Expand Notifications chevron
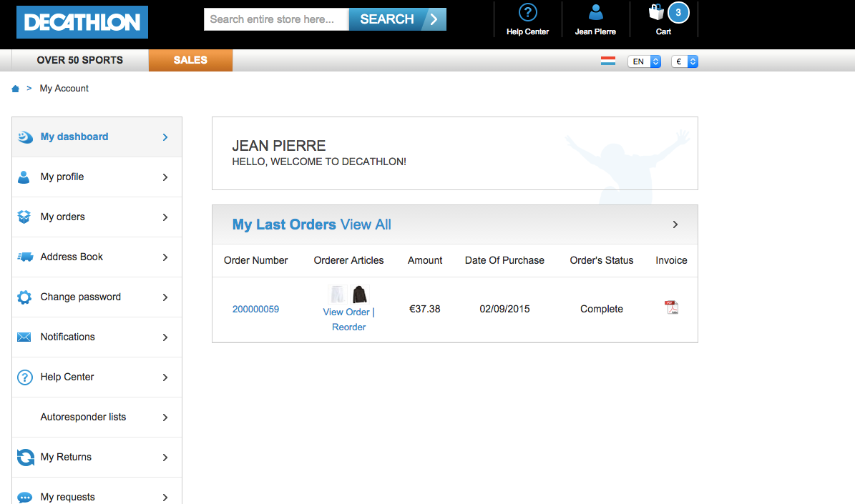This screenshot has width=855, height=504. coord(165,337)
